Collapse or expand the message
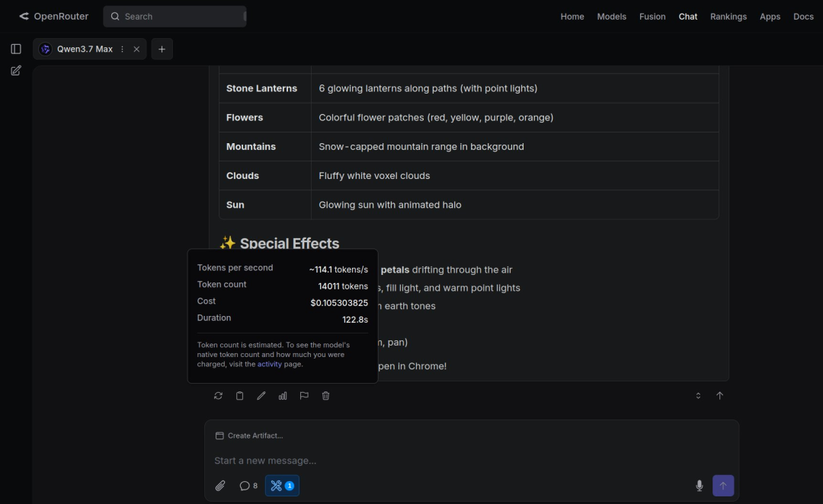 pyautogui.click(x=698, y=396)
